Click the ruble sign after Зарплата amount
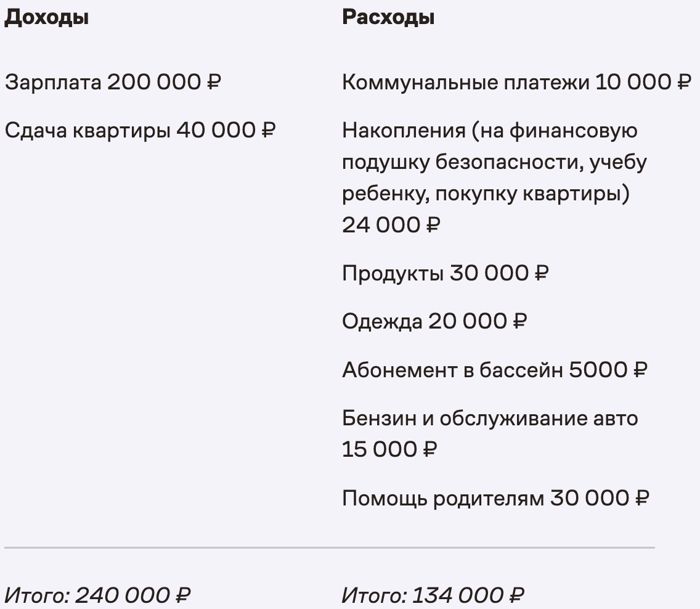Screen dimensions: 700x609 [214, 82]
